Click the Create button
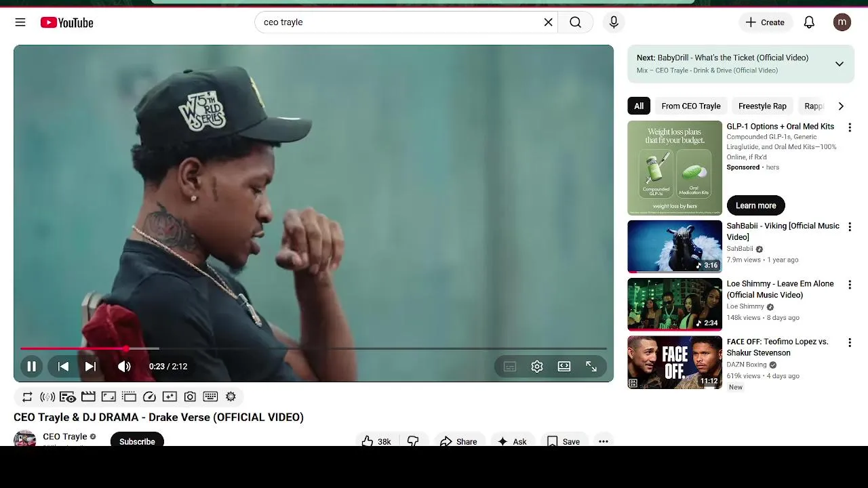 tap(765, 22)
